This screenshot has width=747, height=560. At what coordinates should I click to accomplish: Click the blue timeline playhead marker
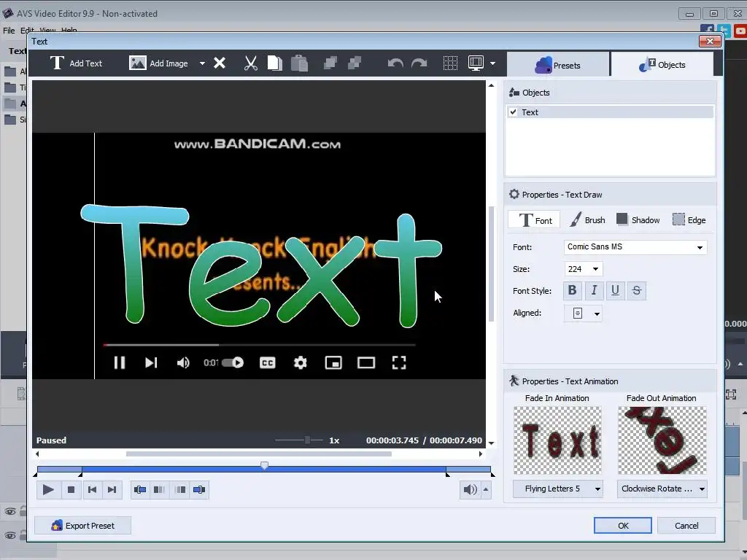[264, 465]
